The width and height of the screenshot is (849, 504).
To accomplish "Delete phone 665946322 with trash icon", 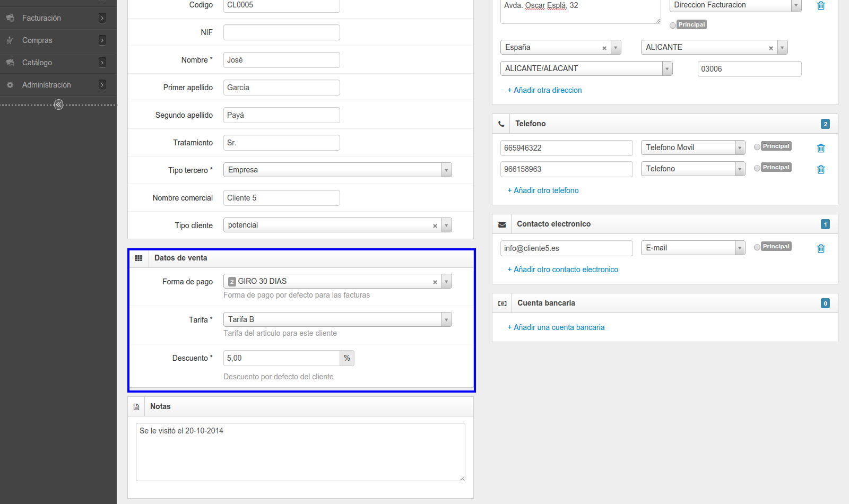I will [x=821, y=148].
